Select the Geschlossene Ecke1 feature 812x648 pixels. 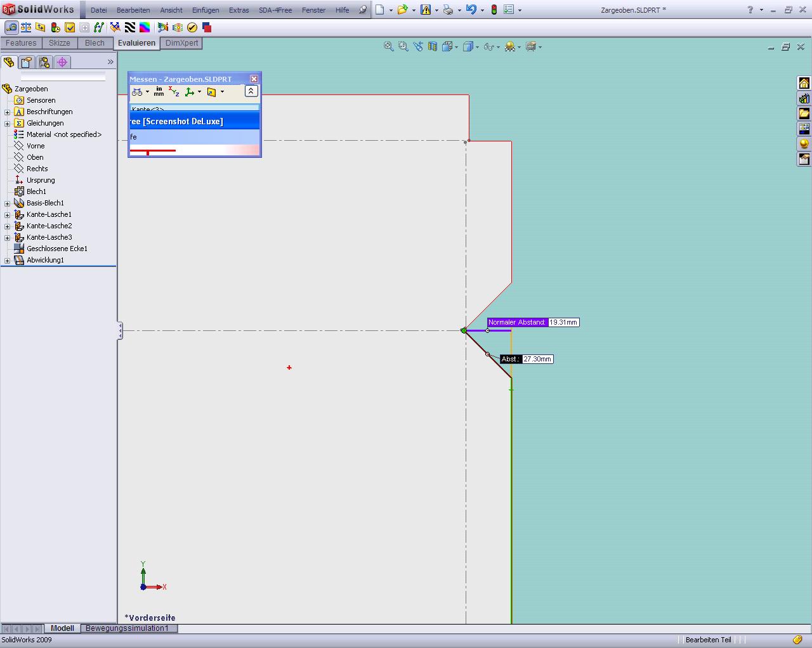[x=56, y=249]
